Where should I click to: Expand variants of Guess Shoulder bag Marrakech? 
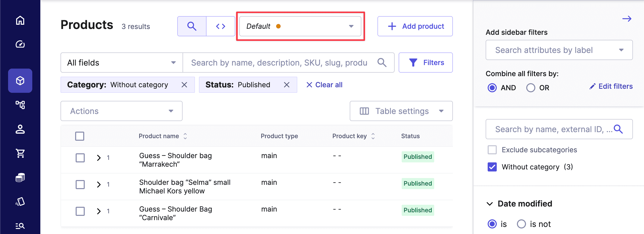[99, 158]
